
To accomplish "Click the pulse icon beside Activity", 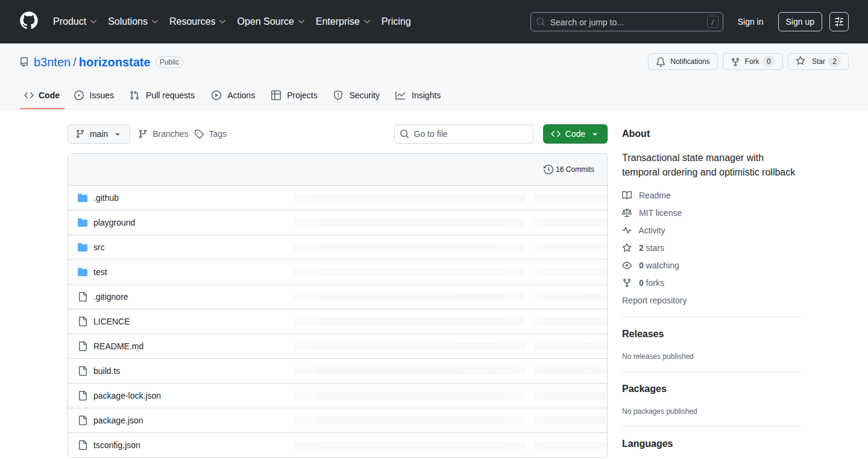I will coord(627,230).
